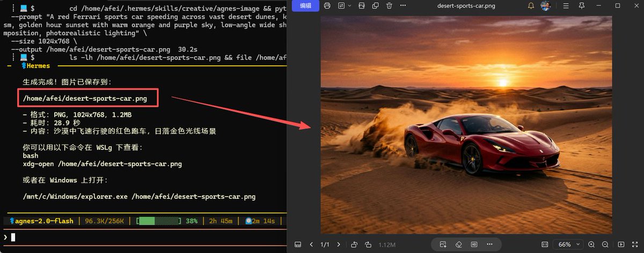Viewport: 644px width, 253px height.
Task: Open the top toolbar's three-dots more menu
Action: click(x=404, y=6)
